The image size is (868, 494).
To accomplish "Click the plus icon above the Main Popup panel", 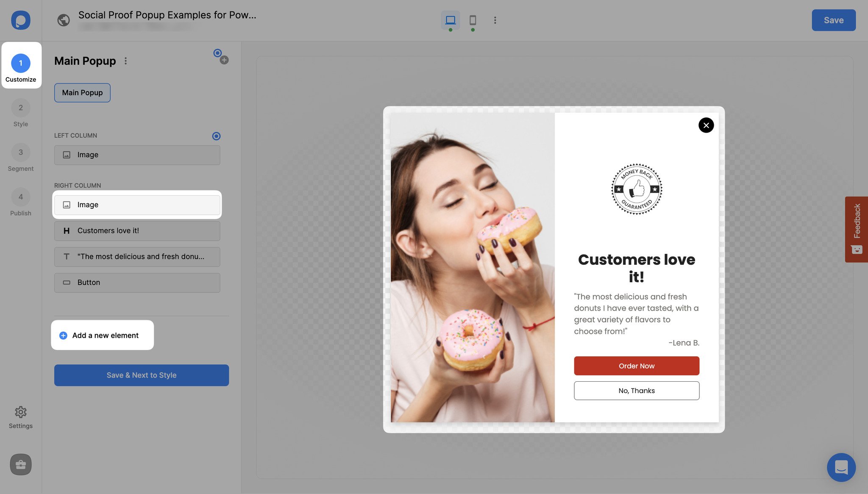I will coord(224,60).
